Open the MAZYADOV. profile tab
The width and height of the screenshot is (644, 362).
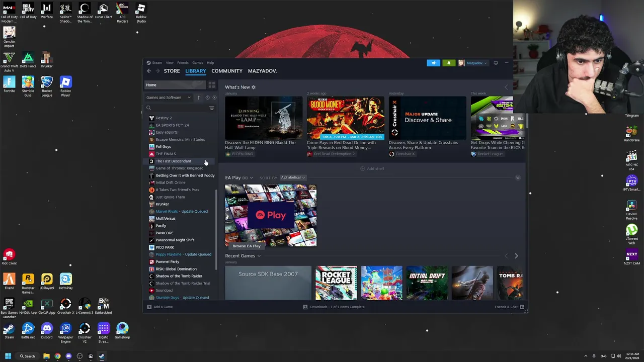262,71
